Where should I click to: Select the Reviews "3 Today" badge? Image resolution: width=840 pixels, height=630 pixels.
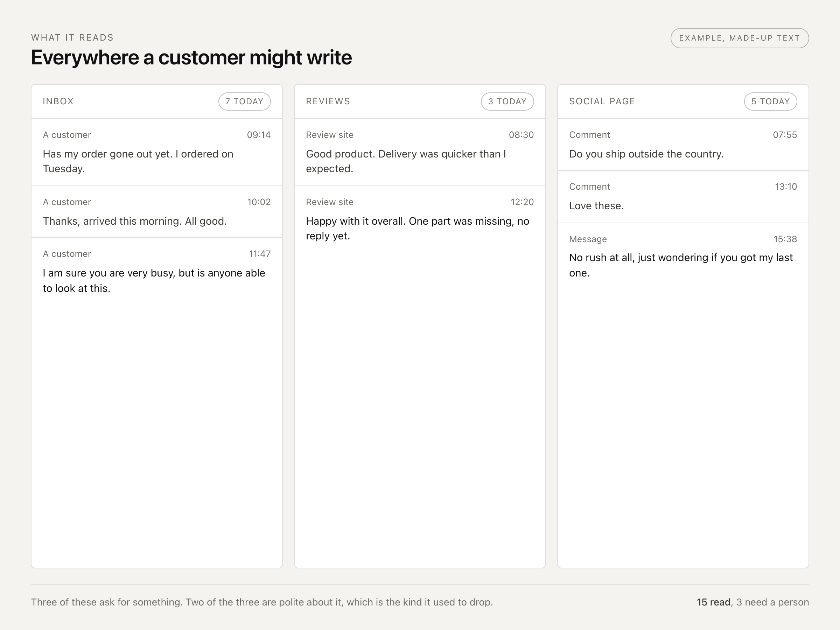(x=507, y=101)
